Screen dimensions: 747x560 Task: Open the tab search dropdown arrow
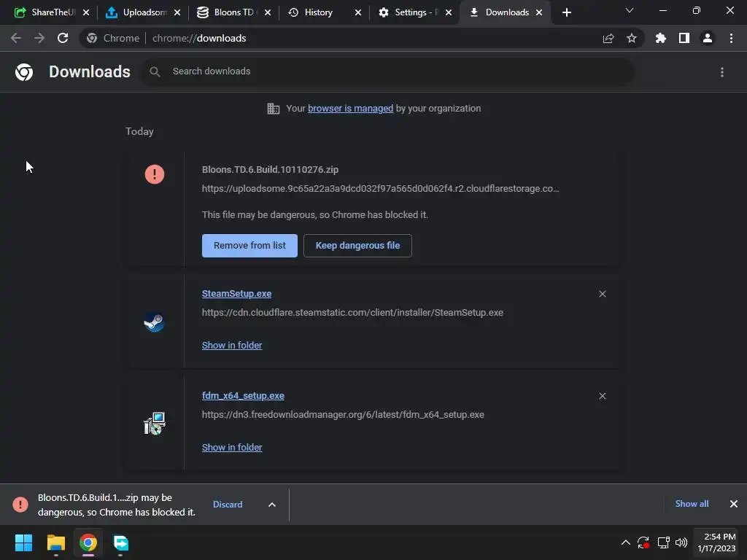630,10
